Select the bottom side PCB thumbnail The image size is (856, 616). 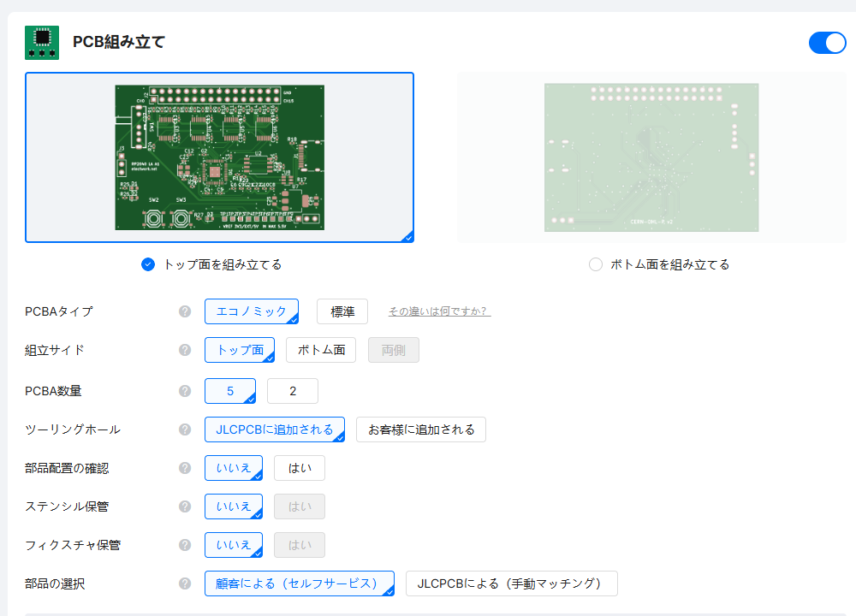click(x=651, y=157)
